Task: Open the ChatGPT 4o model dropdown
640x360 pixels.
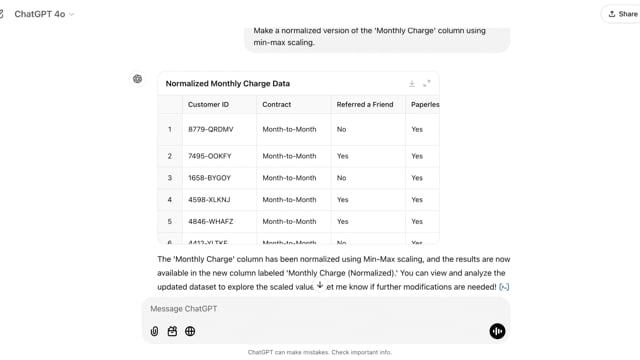Action: click(x=44, y=14)
